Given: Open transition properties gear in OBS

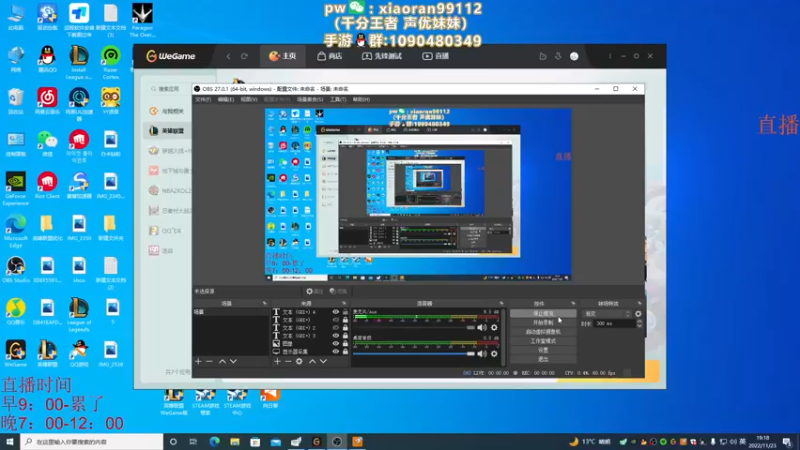Looking at the screenshot, I should [638, 314].
